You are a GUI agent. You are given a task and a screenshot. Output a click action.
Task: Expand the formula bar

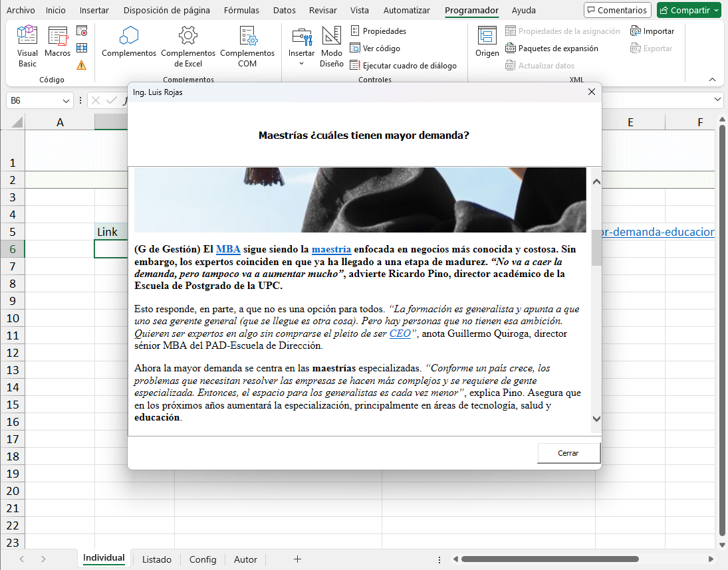pos(717,99)
